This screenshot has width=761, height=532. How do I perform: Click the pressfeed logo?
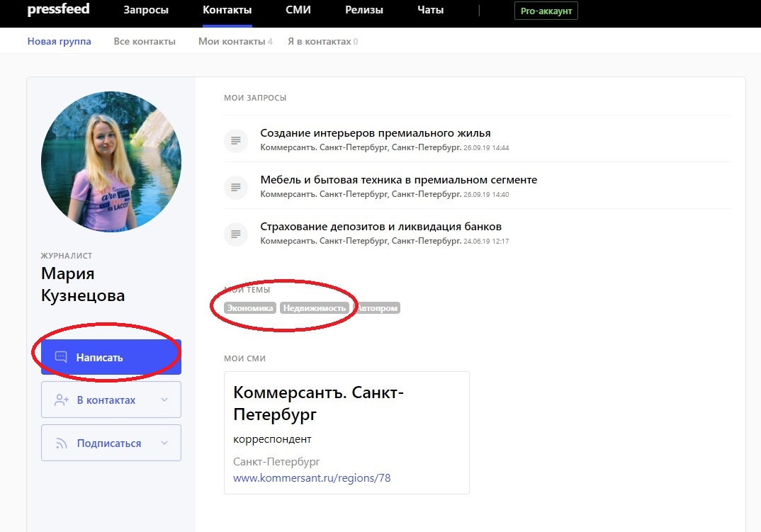(x=60, y=11)
